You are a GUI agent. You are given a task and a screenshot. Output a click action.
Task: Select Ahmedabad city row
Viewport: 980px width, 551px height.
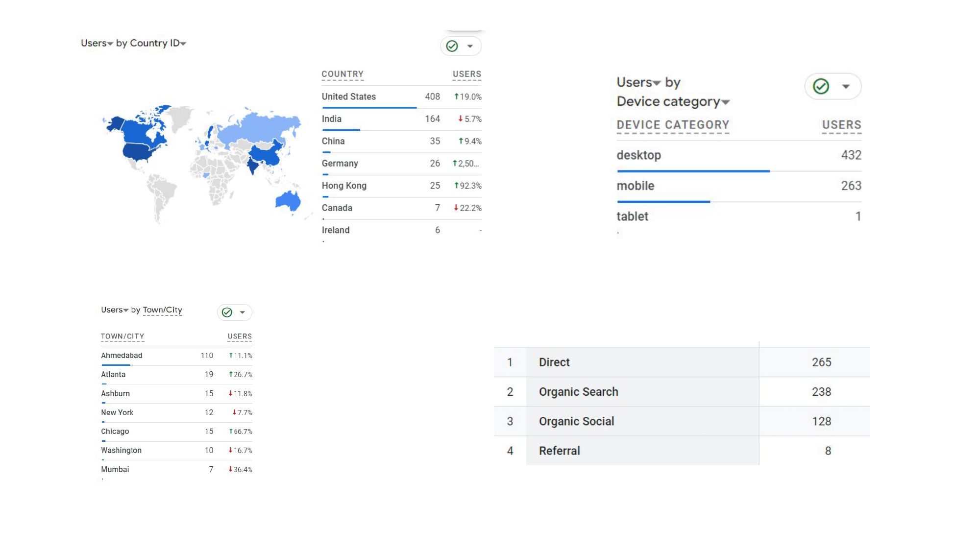point(176,356)
